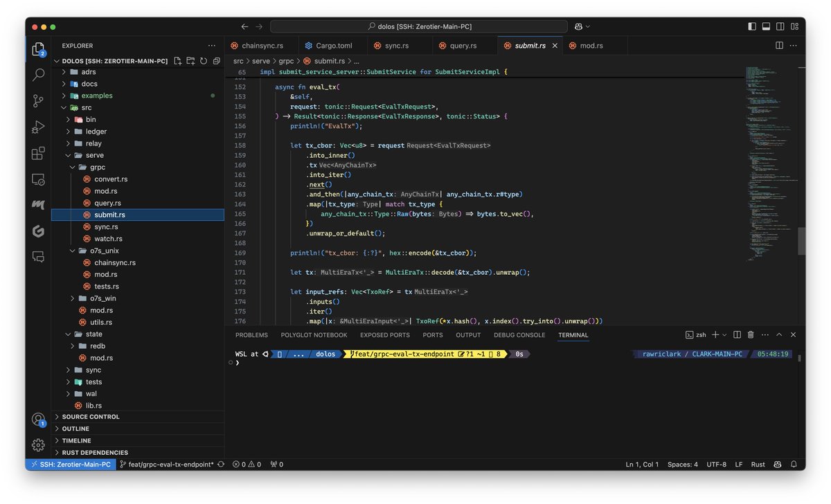The width and height of the screenshot is (831, 504).
Task: Click Ln 1, Col 1 in status bar
Action: click(642, 464)
